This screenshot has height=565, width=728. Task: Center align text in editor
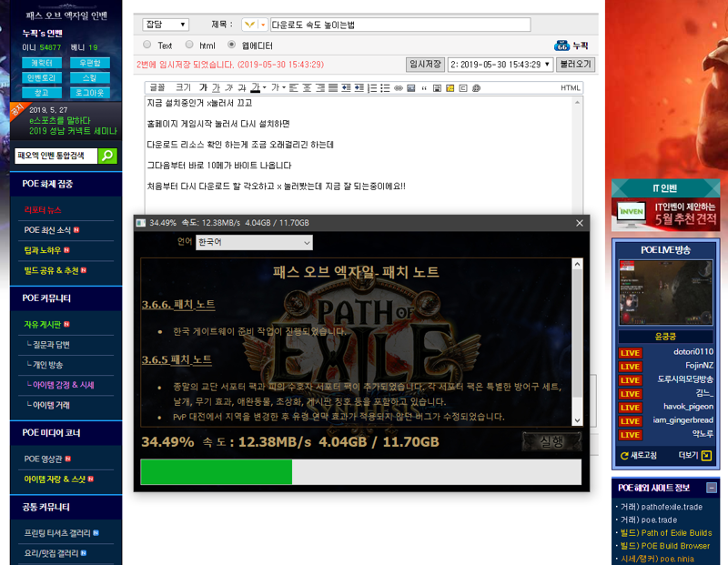307,87
